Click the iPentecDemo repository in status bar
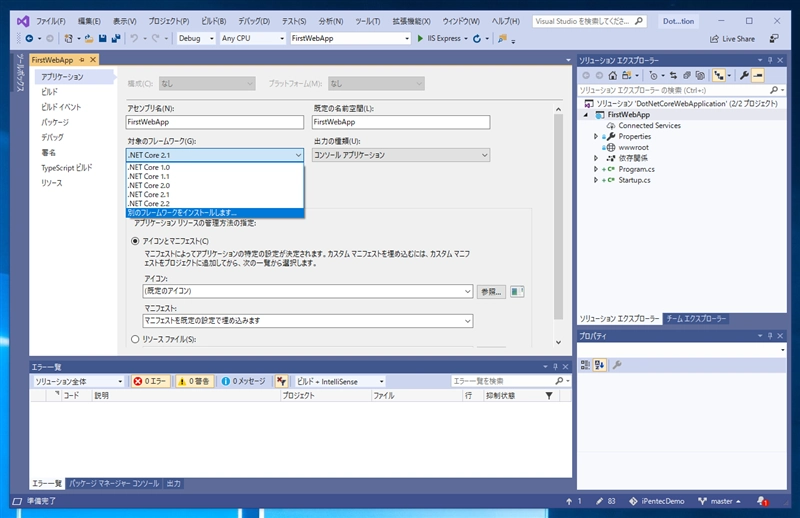The image size is (800, 518). [x=657, y=501]
